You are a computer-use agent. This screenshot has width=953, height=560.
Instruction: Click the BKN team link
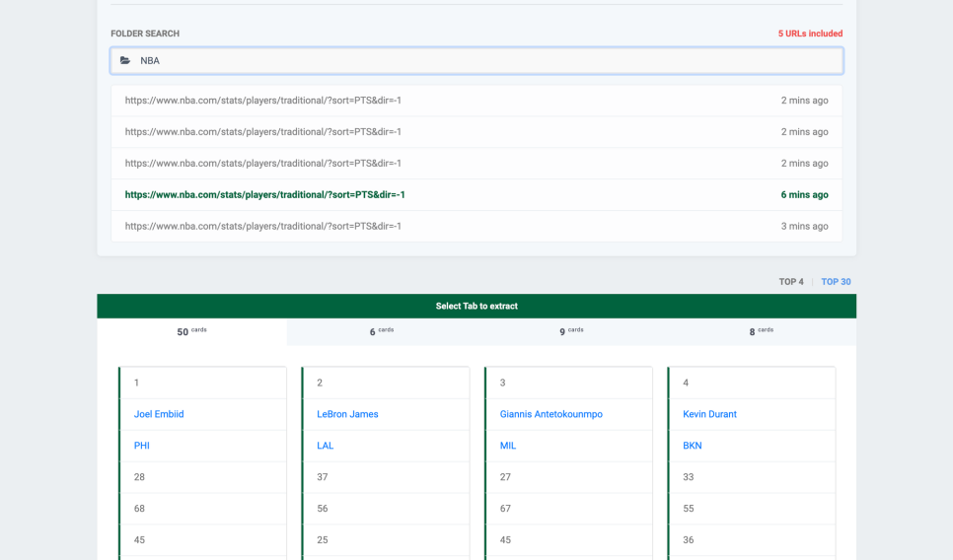(693, 446)
